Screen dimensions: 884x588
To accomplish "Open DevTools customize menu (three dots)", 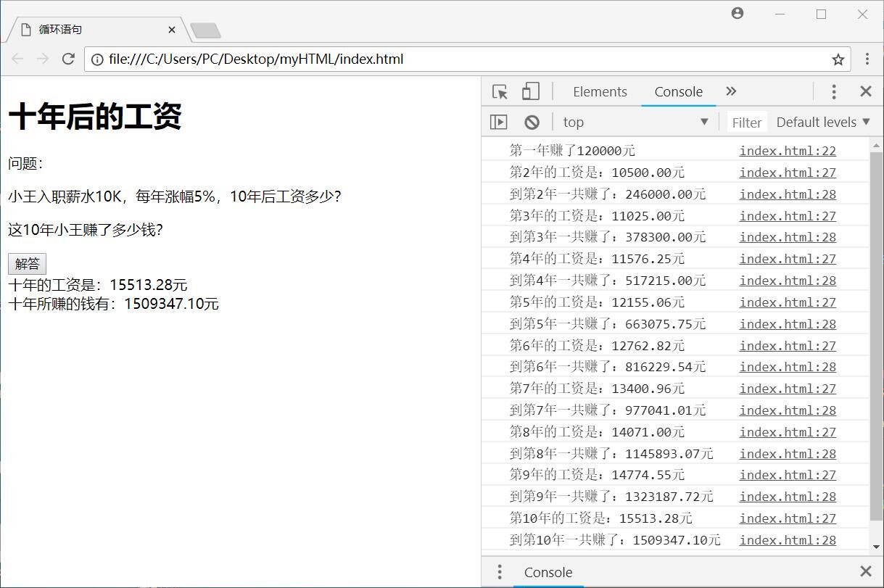I will point(834,91).
